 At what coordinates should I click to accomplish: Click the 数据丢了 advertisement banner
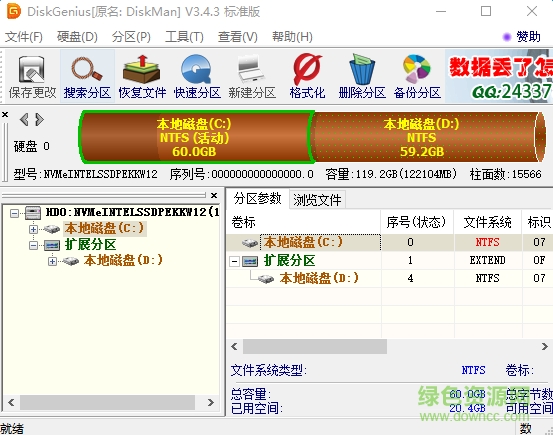(x=499, y=76)
